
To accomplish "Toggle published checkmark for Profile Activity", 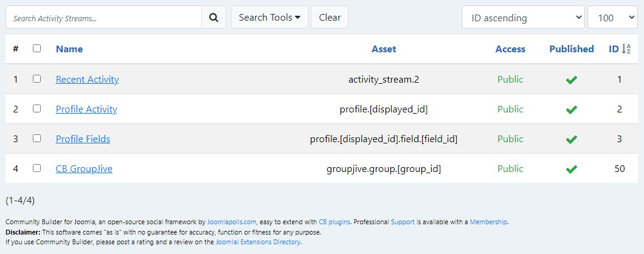I will coord(571,109).
